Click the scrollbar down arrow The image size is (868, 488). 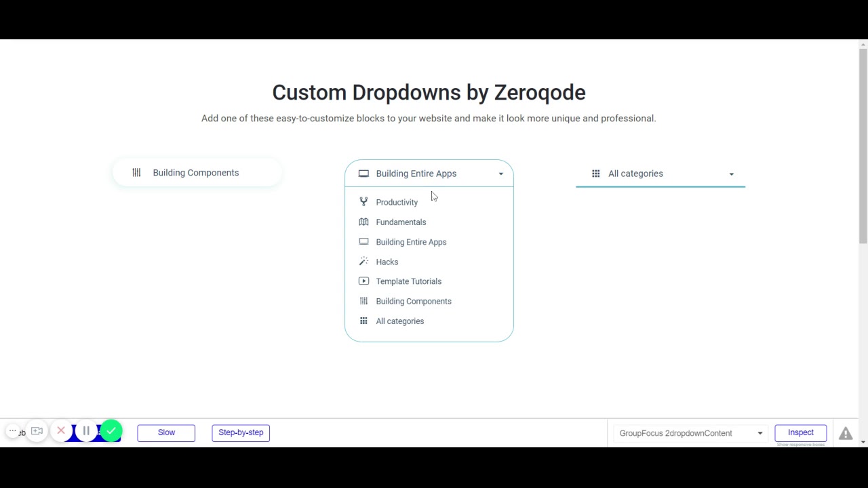tap(863, 442)
